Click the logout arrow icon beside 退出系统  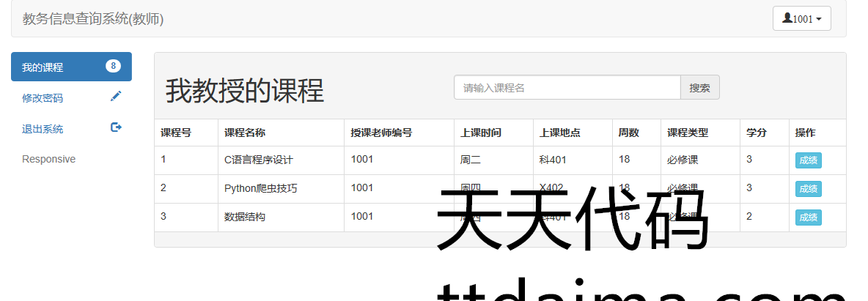coord(116,127)
